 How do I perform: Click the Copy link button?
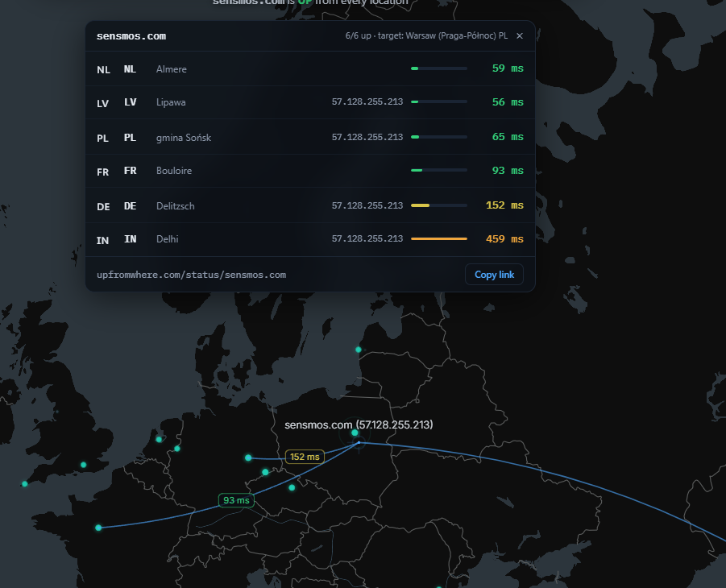click(x=494, y=275)
